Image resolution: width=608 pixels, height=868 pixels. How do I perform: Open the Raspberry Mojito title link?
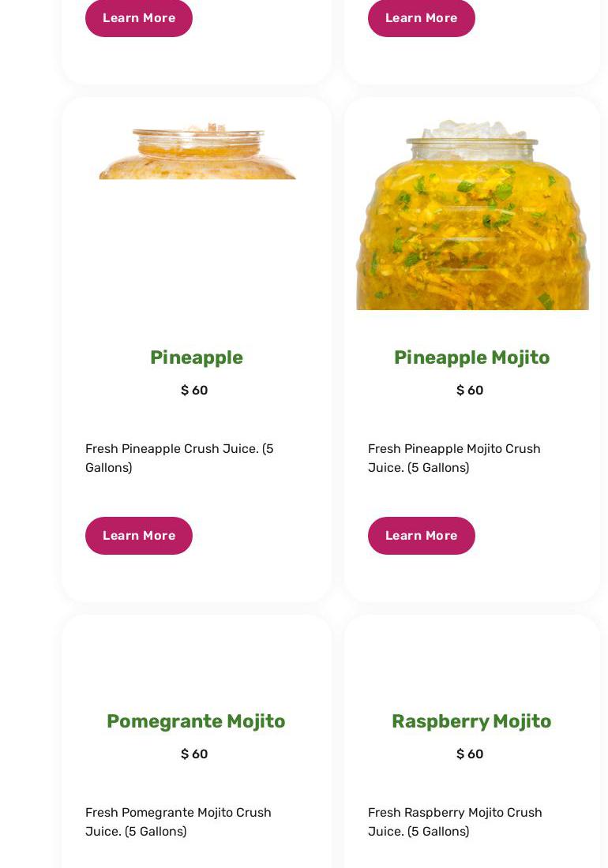tap(471, 721)
